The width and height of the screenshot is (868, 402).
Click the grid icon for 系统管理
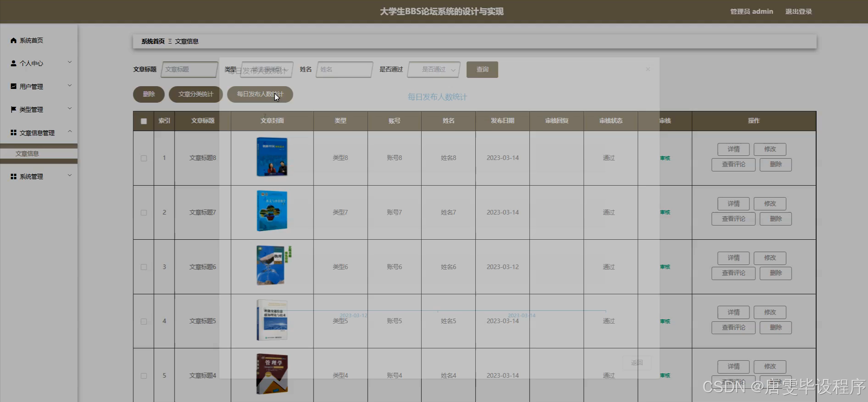point(13,176)
